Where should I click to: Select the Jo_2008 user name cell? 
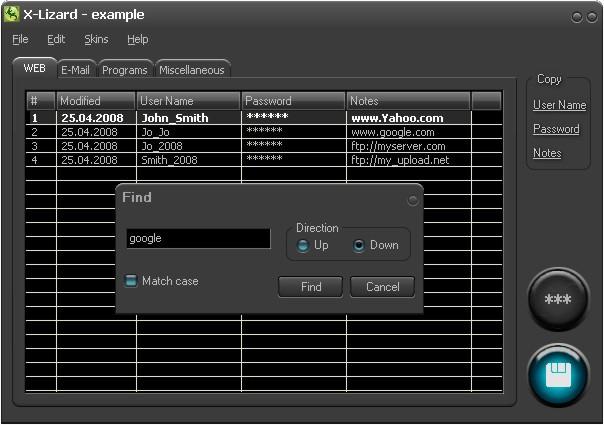(189, 146)
